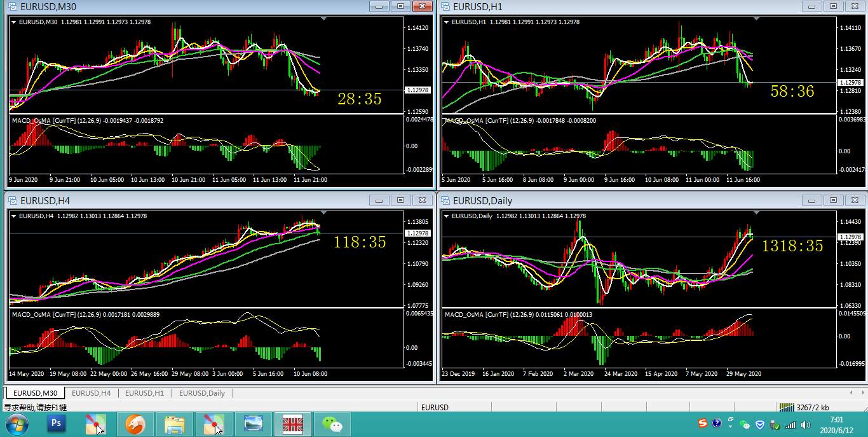Collapse the EURUSD,H1 chart info triangle

coord(447,22)
